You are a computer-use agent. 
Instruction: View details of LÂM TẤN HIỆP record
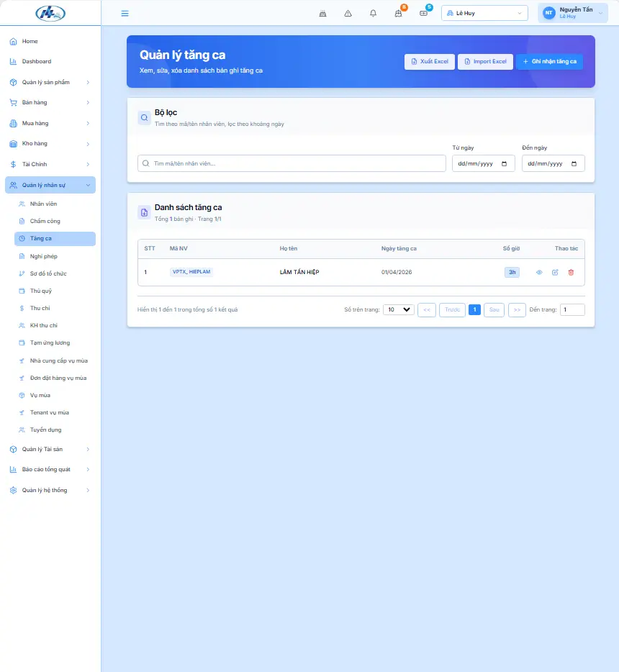(539, 272)
